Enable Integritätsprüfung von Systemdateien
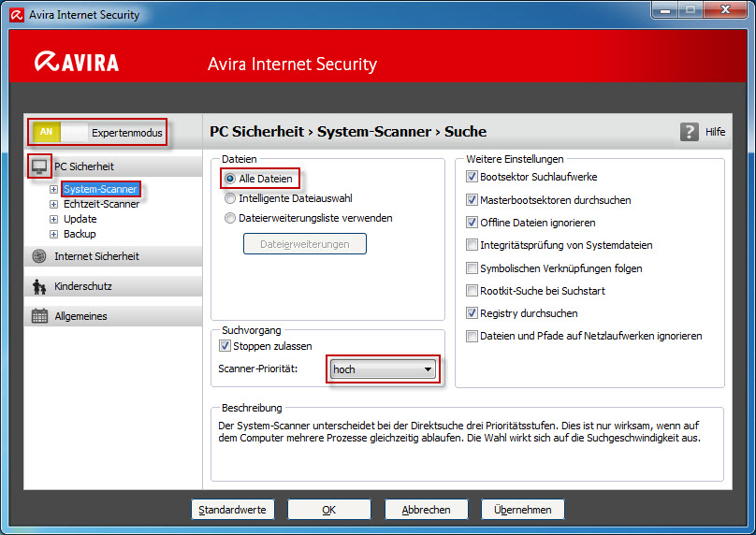 472,245
